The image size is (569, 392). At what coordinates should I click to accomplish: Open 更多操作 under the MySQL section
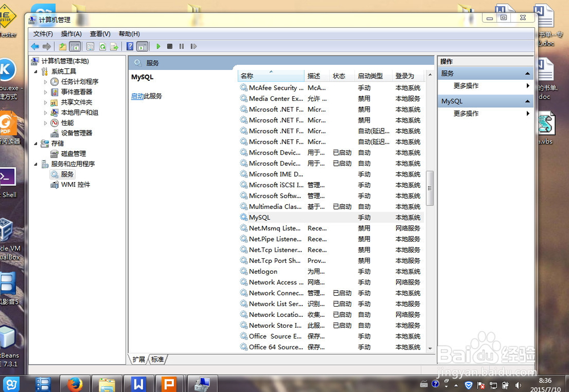[x=485, y=114]
